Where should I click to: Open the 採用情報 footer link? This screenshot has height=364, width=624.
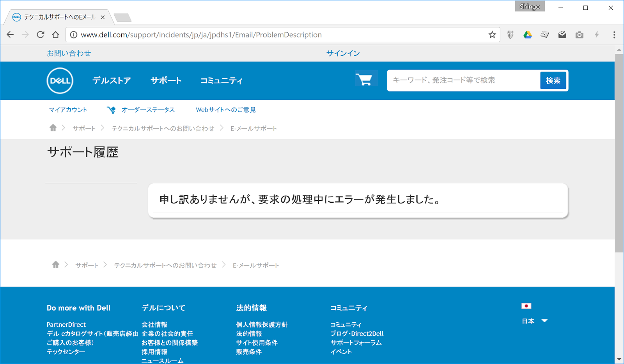[154, 352]
